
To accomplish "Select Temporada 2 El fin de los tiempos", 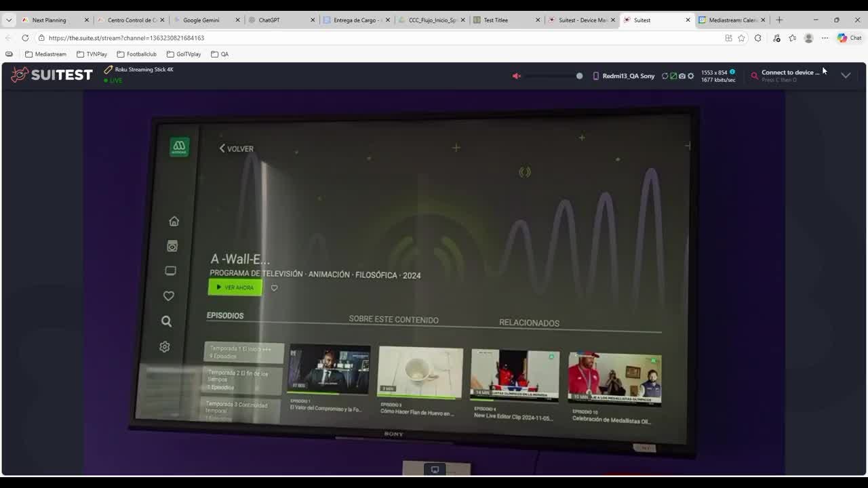I will pyautogui.click(x=242, y=380).
